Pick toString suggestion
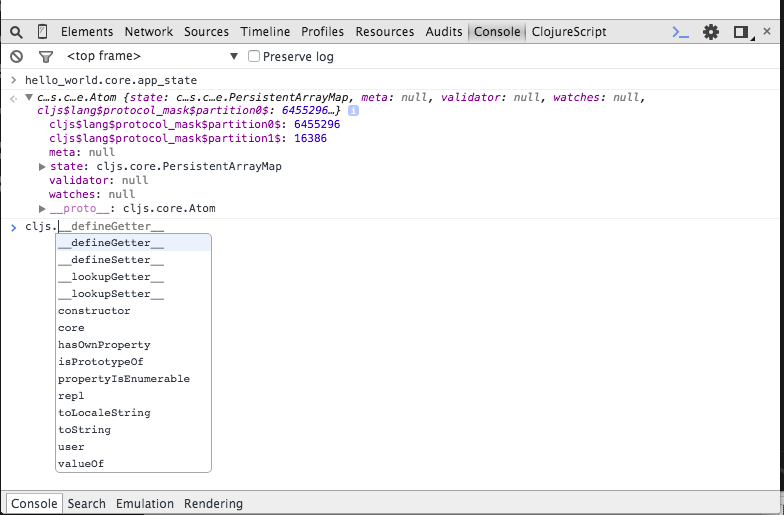Viewport: 784px width, 515px height. [x=134, y=430]
